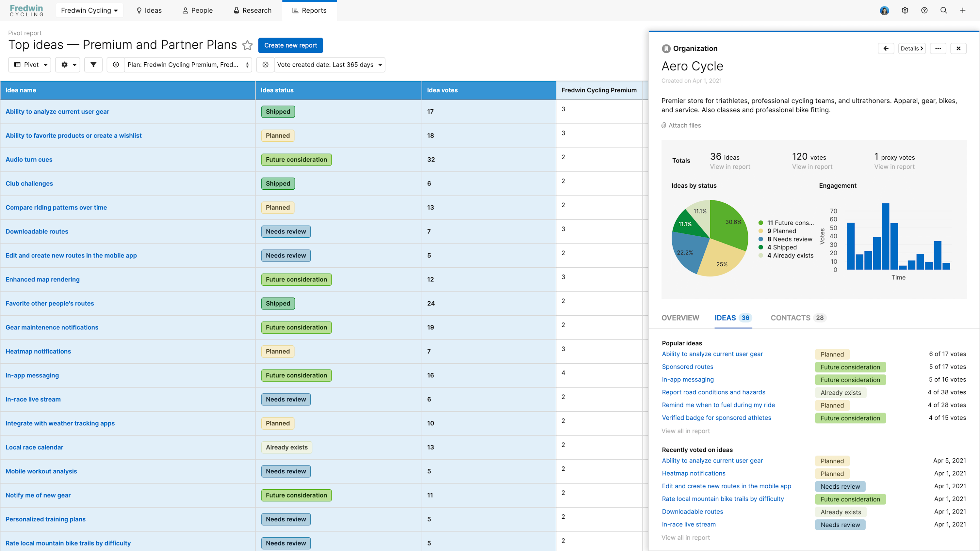Clear the Vote created date filter
The height and width of the screenshot is (551, 980).
[x=265, y=65]
